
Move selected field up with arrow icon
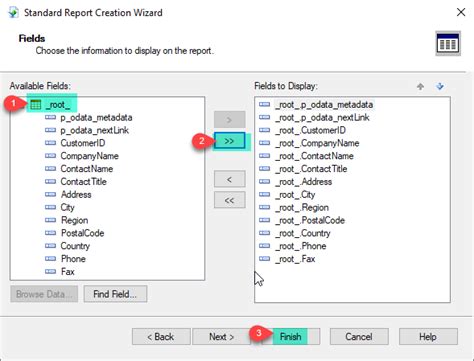(420, 87)
